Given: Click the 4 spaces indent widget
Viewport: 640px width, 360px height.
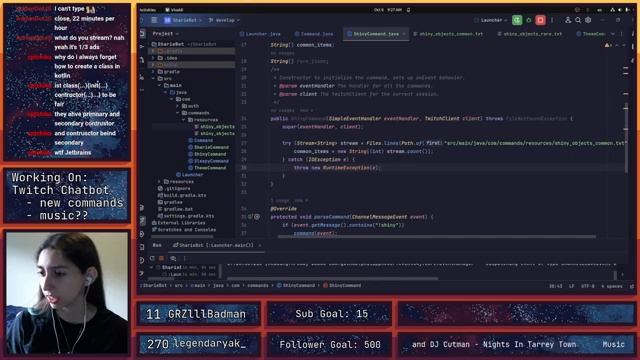Looking at the screenshot, I should pos(611,286).
